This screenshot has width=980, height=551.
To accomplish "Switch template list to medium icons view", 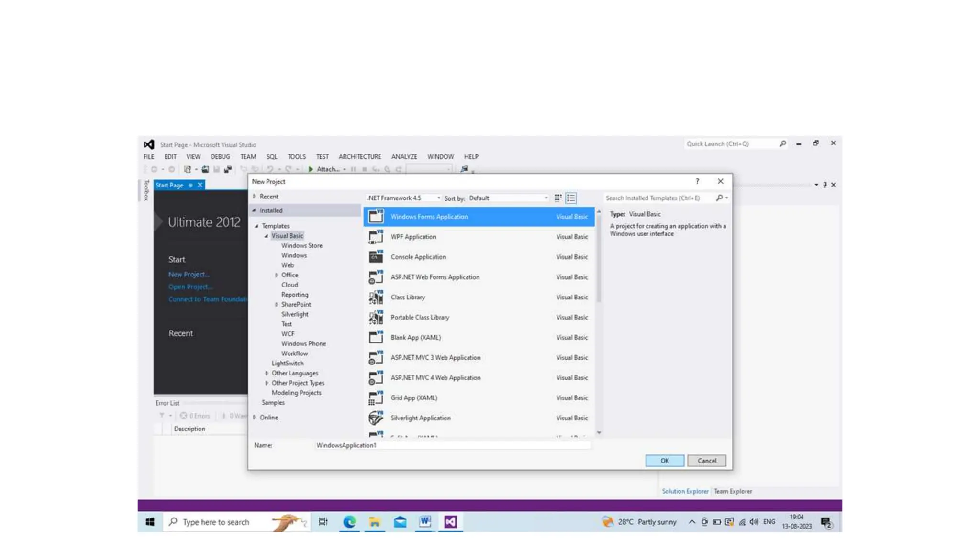I will click(571, 198).
